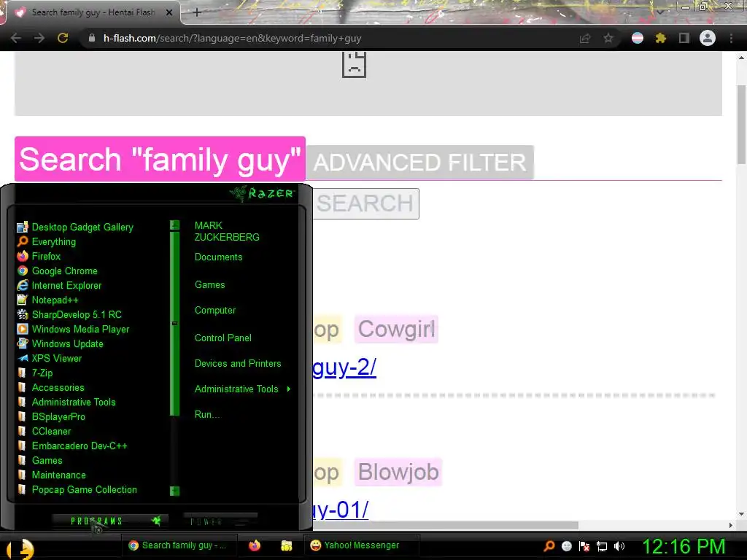Click Firefox icon on the taskbar
The image size is (747, 560).
255,545
